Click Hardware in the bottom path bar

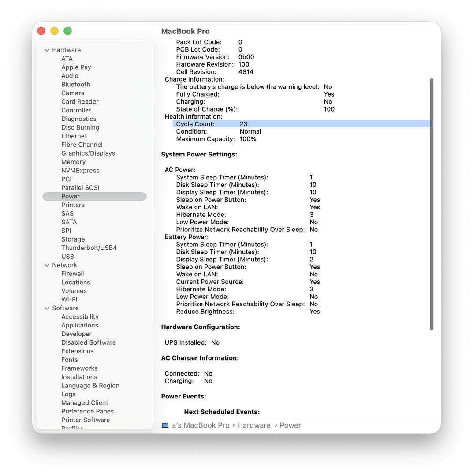253,425
